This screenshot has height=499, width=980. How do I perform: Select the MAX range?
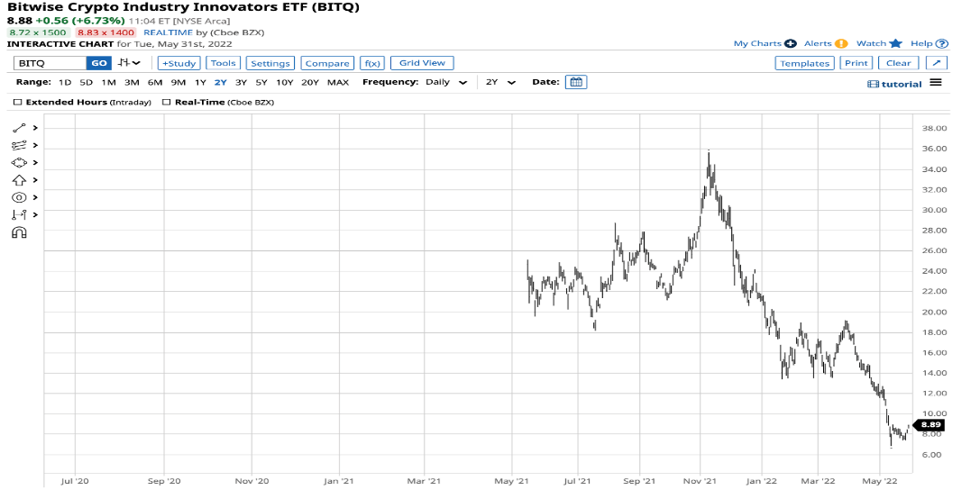click(x=338, y=83)
